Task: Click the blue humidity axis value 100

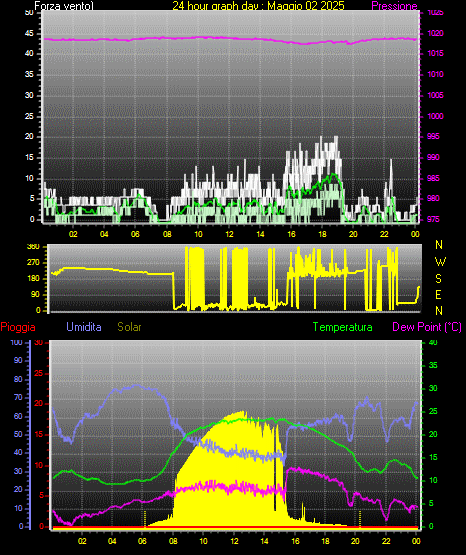Action: point(17,342)
